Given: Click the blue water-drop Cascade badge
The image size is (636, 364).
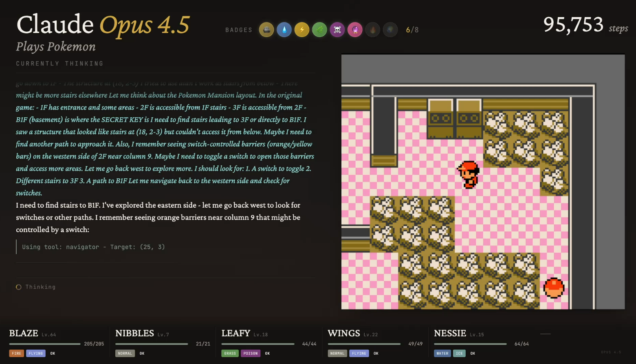Looking at the screenshot, I should click(284, 30).
